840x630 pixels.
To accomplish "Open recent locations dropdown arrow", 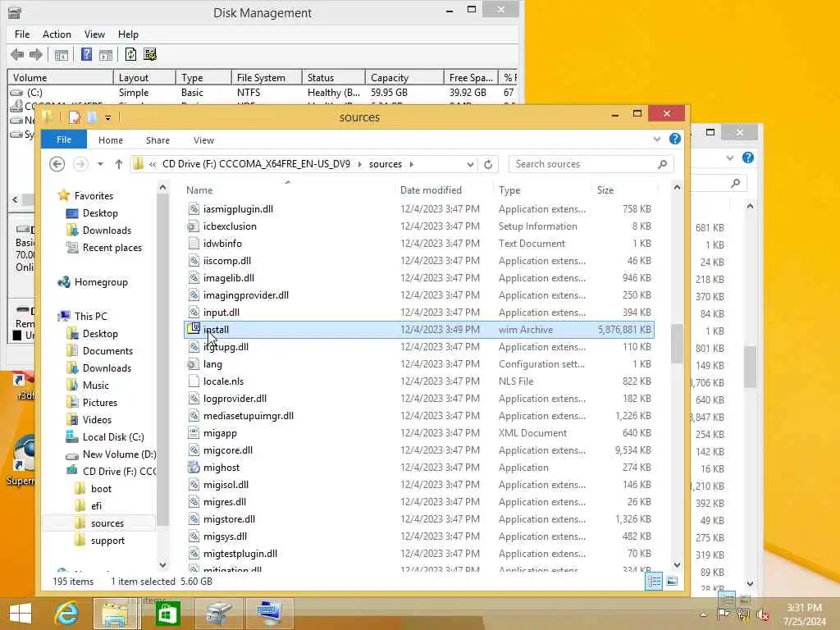I will tap(100, 164).
